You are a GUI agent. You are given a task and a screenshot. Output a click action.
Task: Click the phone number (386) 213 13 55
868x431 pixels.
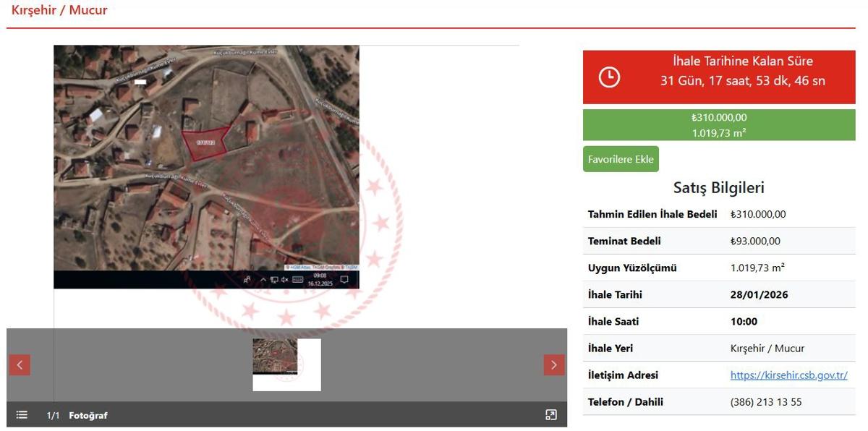[766, 402]
